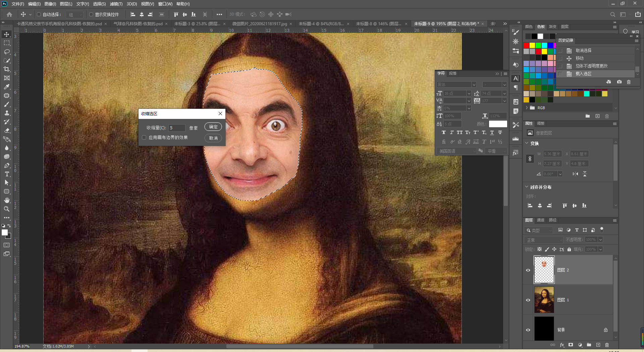The height and width of the screenshot is (352, 644).
Task: Select the Clone Stamp tool
Action: click(7, 113)
